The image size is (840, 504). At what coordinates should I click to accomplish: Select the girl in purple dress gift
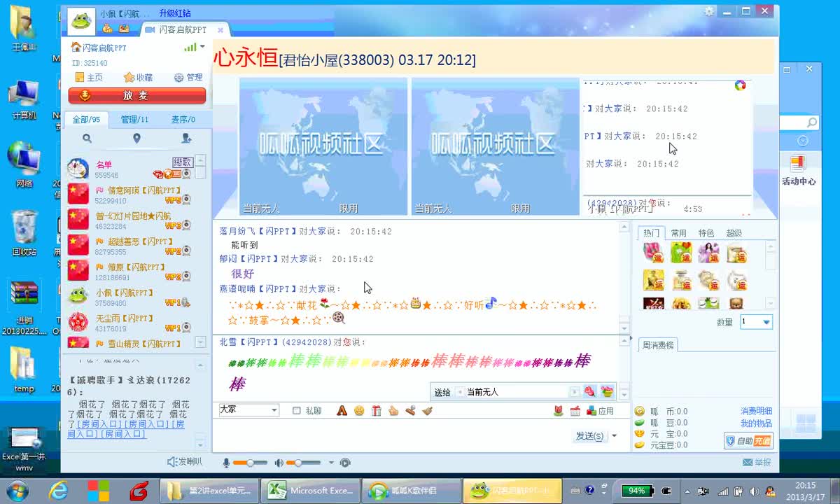[708, 253]
